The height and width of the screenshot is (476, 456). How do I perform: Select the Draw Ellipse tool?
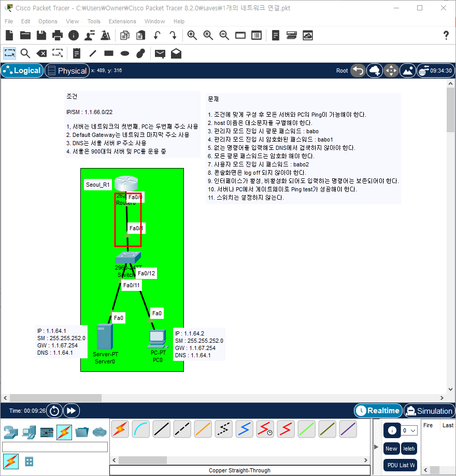click(x=125, y=54)
